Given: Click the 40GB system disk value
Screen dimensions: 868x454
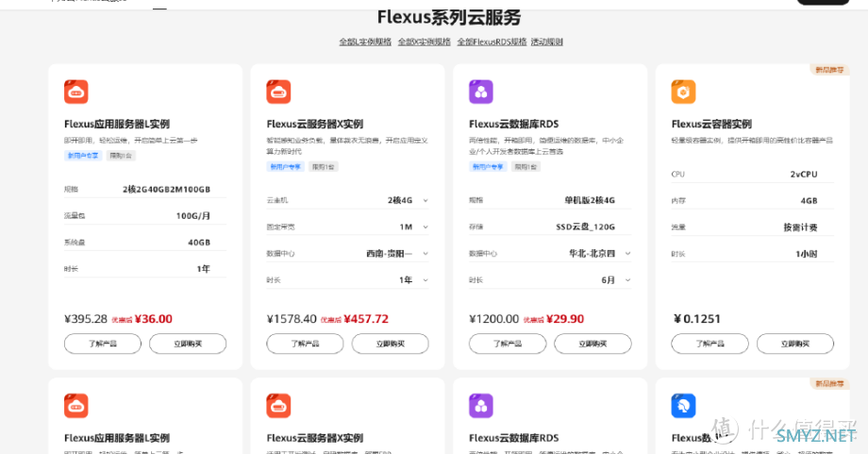Looking at the screenshot, I should [199, 243].
